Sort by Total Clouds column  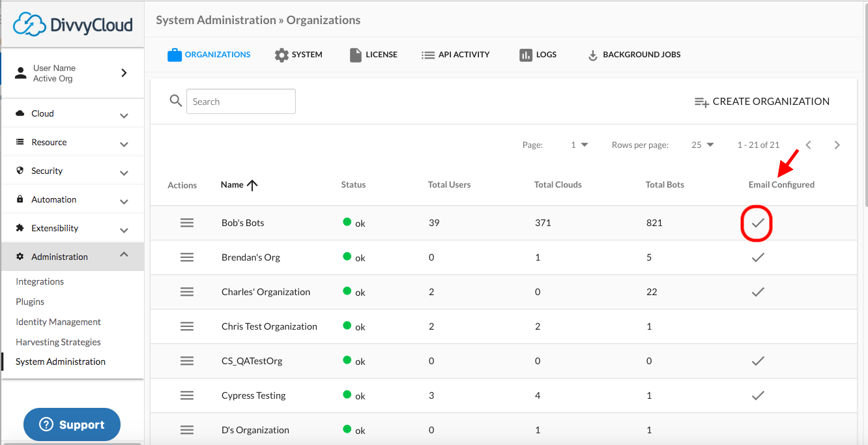(558, 185)
